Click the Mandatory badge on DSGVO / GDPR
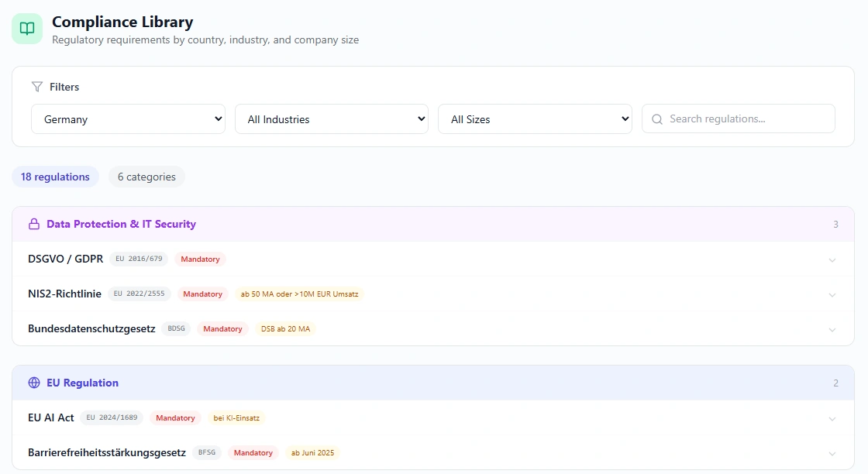 pos(200,259)
